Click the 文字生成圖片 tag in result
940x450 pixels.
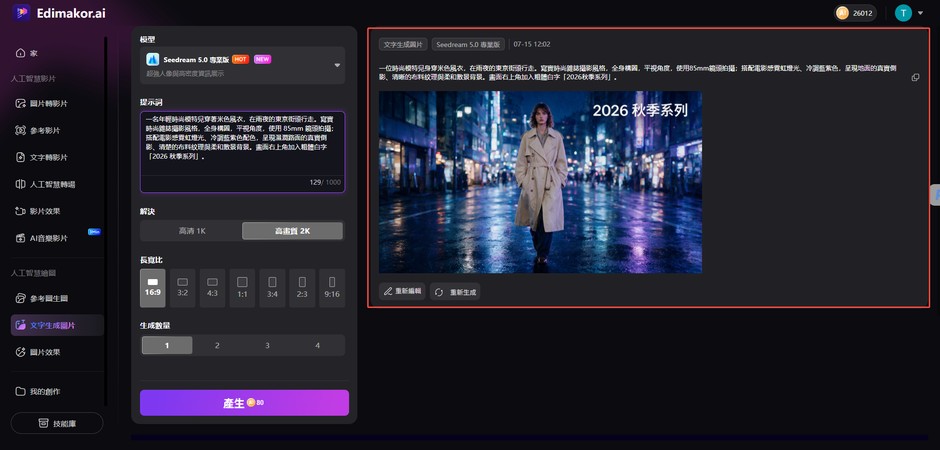(403, 44)
